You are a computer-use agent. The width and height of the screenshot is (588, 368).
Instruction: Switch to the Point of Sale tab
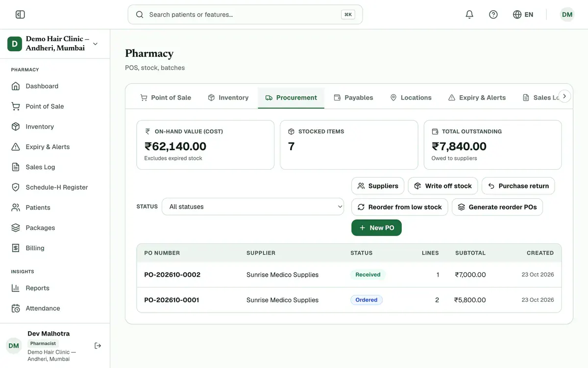[x=166, y=98]
